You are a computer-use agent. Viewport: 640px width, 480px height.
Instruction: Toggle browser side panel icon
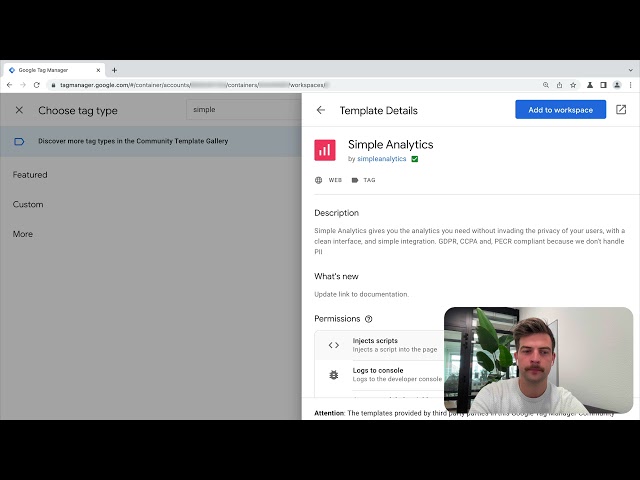coord(603,85)
